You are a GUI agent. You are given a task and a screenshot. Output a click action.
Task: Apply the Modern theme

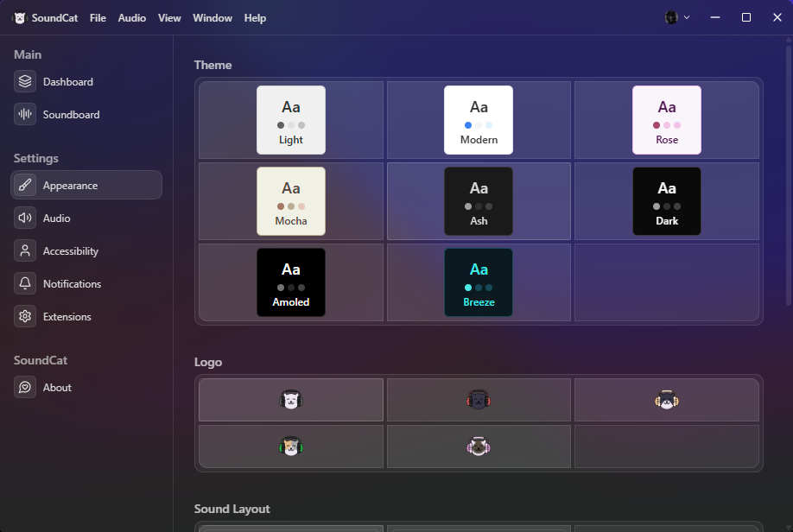(479, 120)
